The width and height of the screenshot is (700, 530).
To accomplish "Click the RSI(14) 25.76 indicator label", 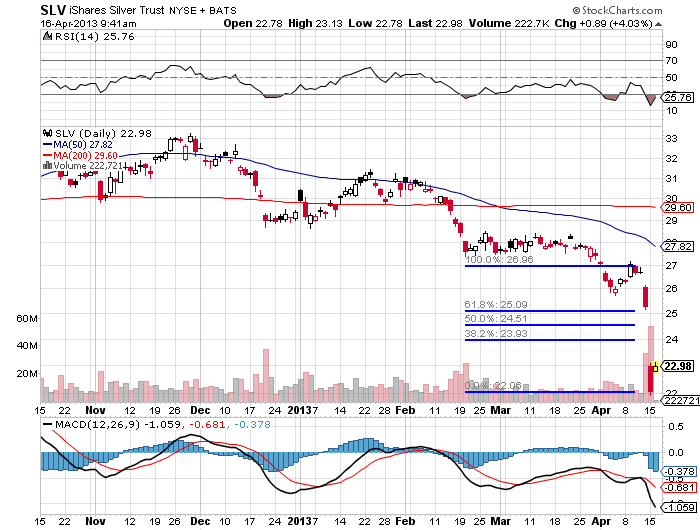I will [x=94, y=37].
